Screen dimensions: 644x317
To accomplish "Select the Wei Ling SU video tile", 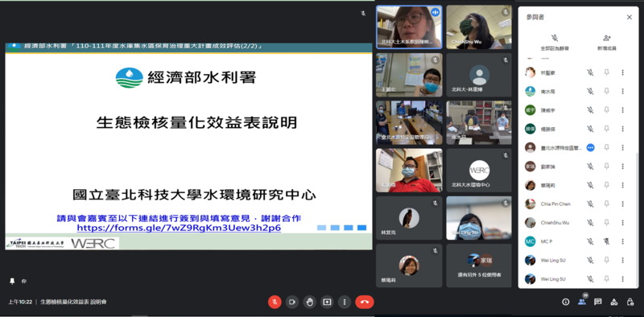I will click(x=479, y=218).
